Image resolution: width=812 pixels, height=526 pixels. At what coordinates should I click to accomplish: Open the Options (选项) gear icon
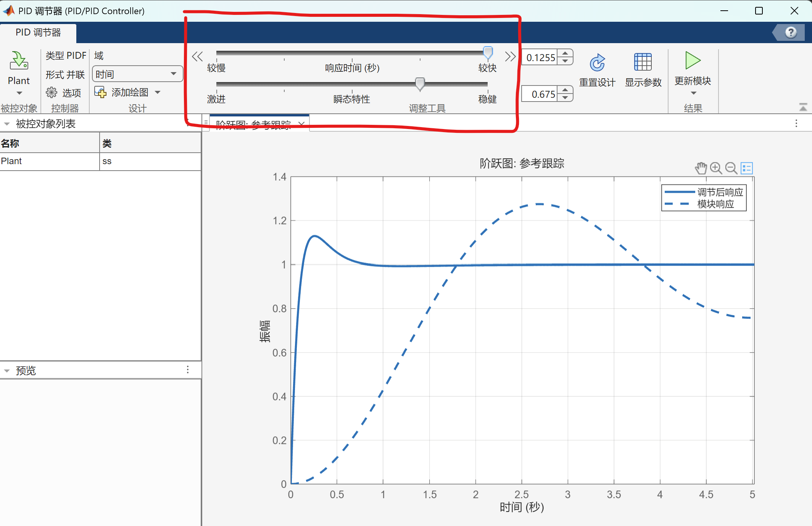tap(52, 92)
